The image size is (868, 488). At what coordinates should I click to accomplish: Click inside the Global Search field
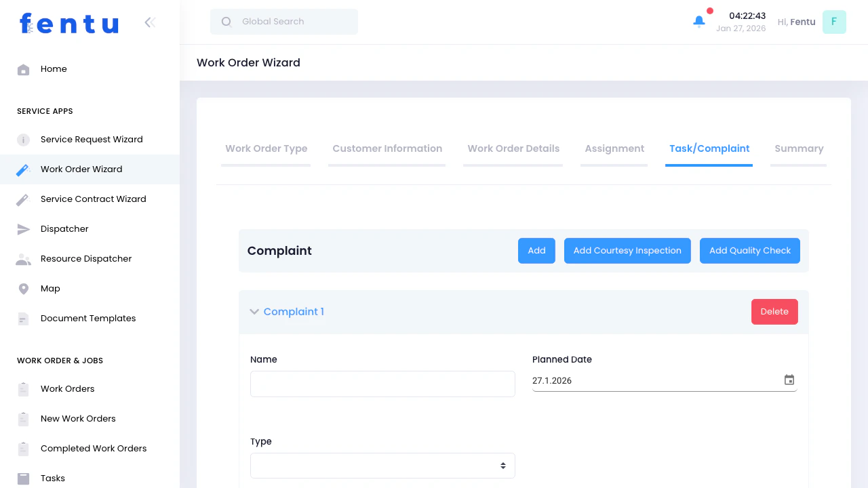(283, 21)
